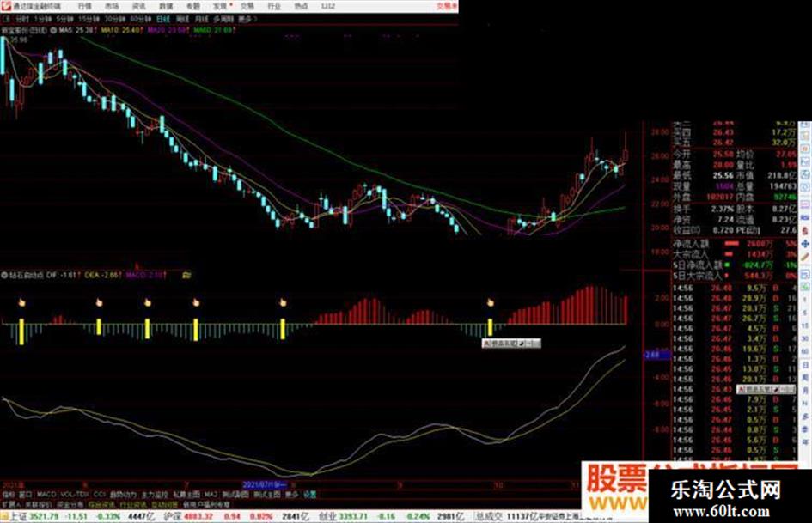Select the 日线 daily chart tab
This screenshot has width=812, height=523.
(x=163, y=19)
